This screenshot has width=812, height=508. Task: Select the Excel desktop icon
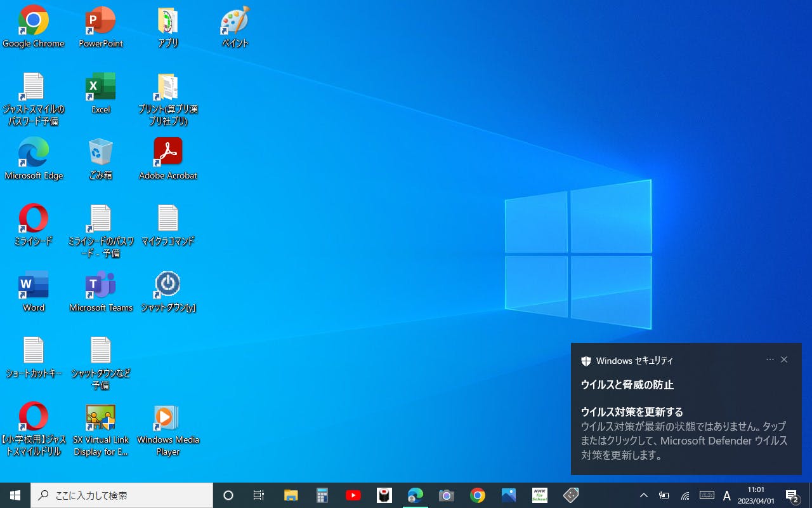tap(101, 88)
